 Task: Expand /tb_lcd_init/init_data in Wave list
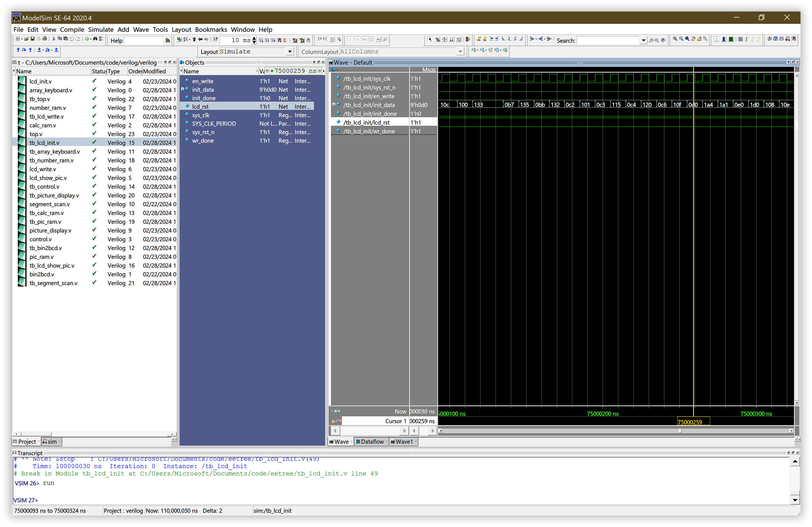334,105
